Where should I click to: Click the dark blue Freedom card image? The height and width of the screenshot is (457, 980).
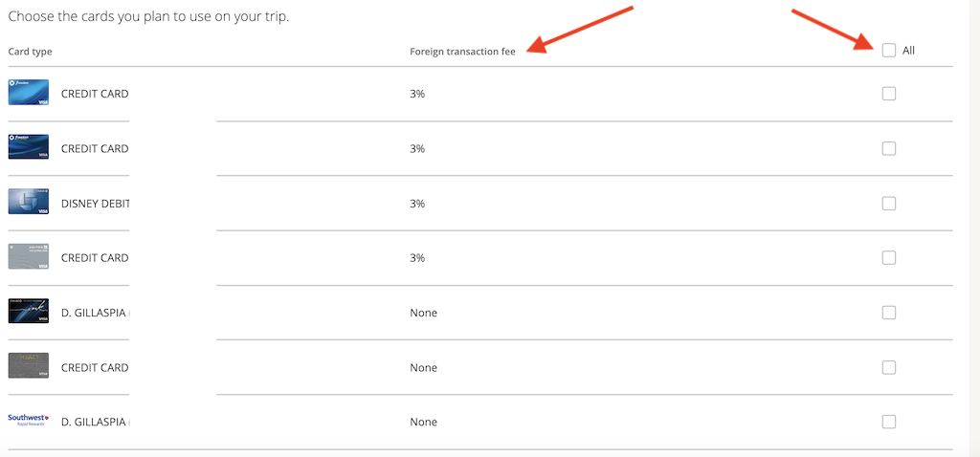(x=29, y=147)
